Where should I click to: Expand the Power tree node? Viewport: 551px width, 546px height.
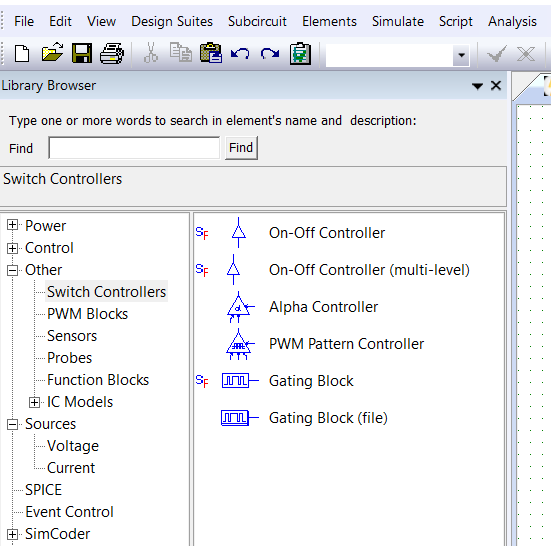[x=12, y=225]
